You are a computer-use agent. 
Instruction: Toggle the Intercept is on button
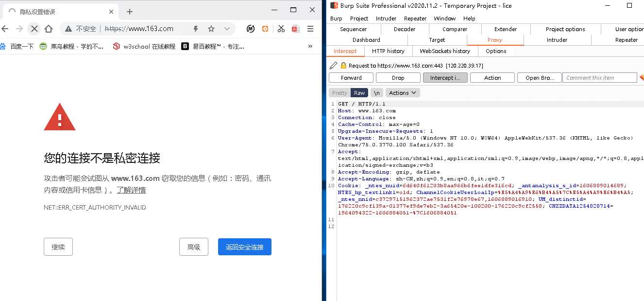445,78
